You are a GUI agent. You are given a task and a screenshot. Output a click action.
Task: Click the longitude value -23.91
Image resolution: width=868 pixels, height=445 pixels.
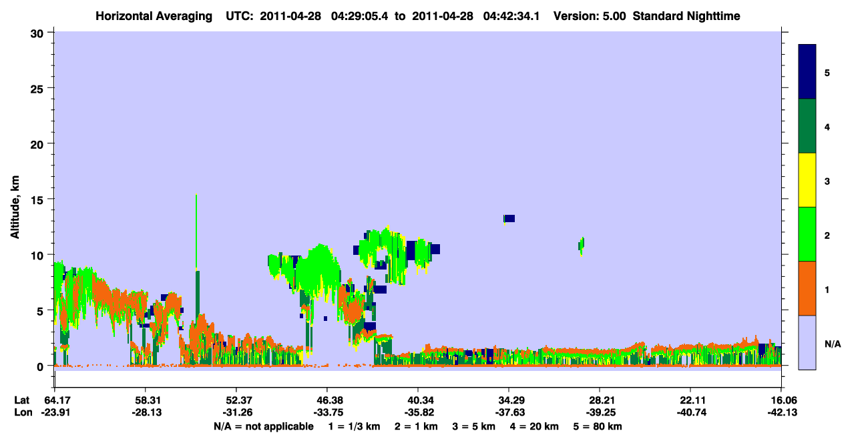54,412
